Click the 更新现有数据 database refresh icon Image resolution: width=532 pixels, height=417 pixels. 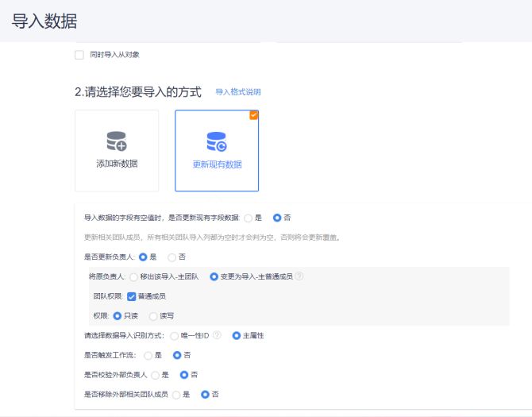[217, 141]
